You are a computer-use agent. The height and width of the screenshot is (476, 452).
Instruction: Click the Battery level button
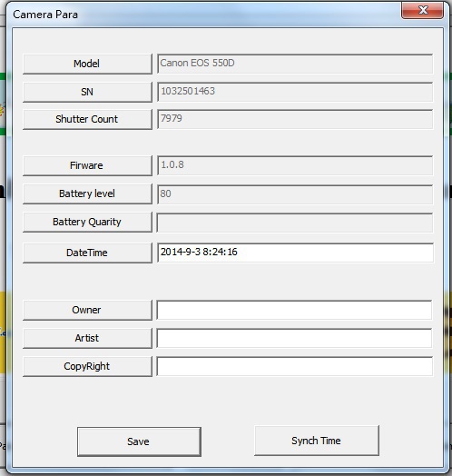[x=87, y=193]
